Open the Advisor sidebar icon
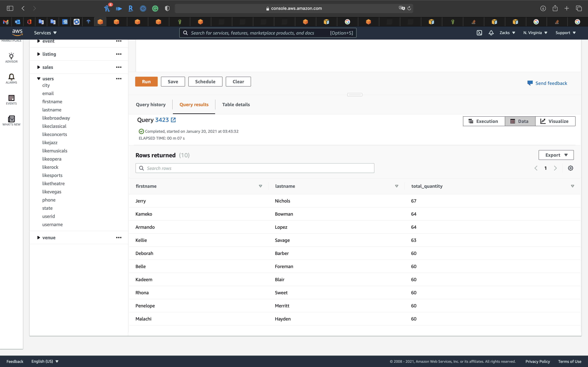Screen dimensions: 588x367 (x=11, y=58)
